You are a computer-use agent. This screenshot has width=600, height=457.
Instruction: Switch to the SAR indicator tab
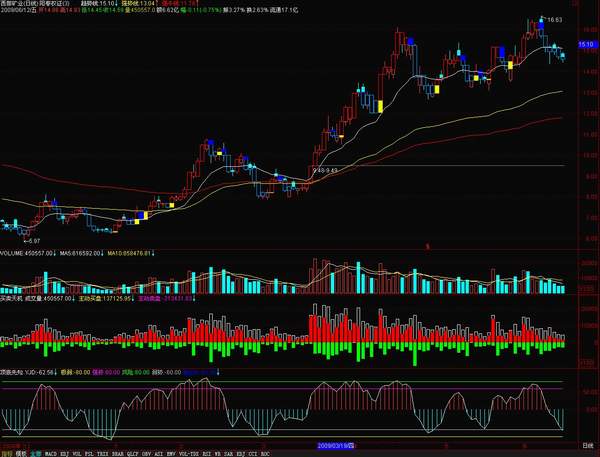[228, 454]
